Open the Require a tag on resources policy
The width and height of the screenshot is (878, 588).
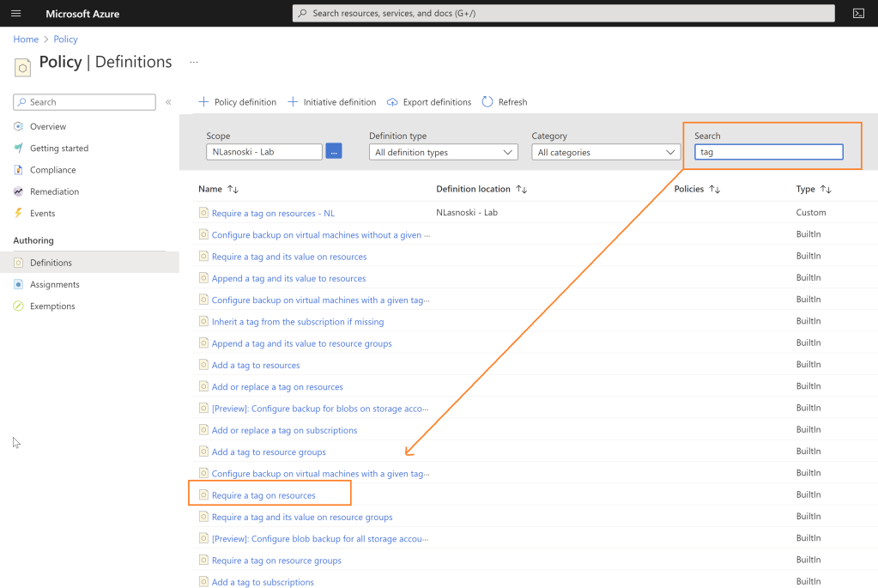click(263, 494)
